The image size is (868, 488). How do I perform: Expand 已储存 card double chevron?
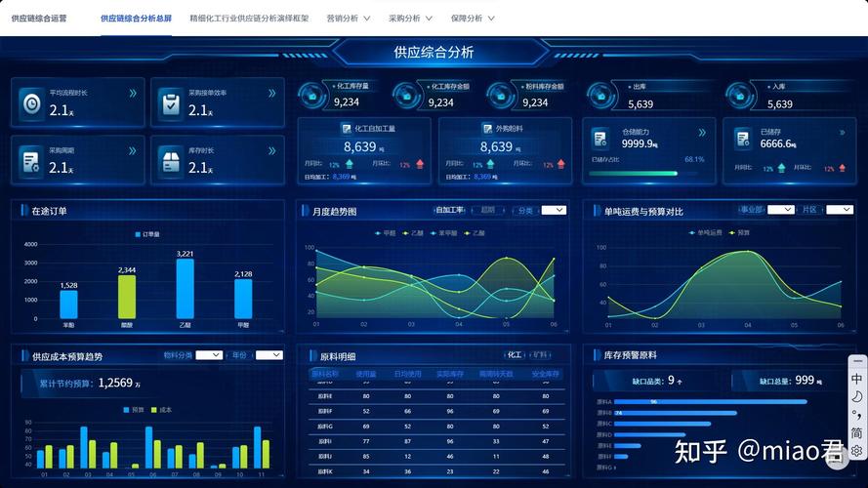843,133
